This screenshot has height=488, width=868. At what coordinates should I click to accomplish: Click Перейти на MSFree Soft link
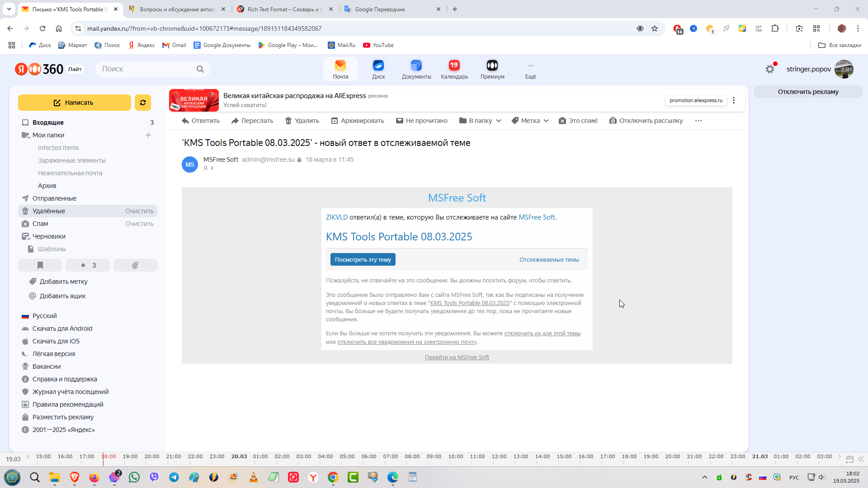pyautogui.click(x=457, y=357)
